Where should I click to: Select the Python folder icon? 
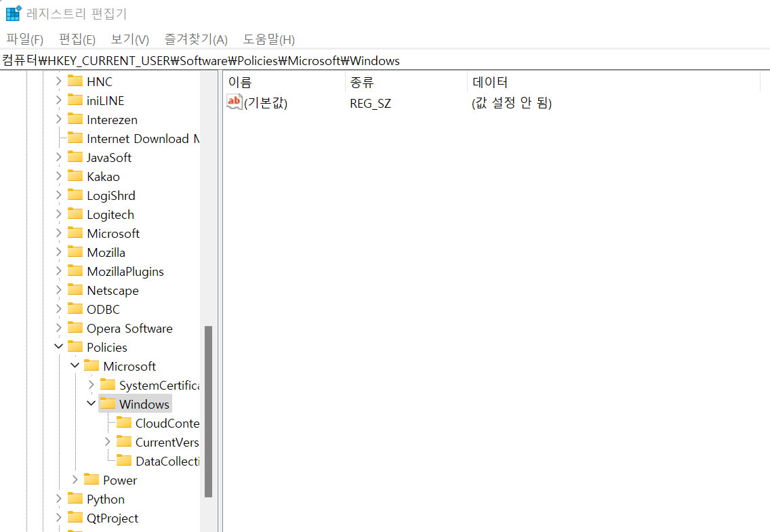point(75,498)
